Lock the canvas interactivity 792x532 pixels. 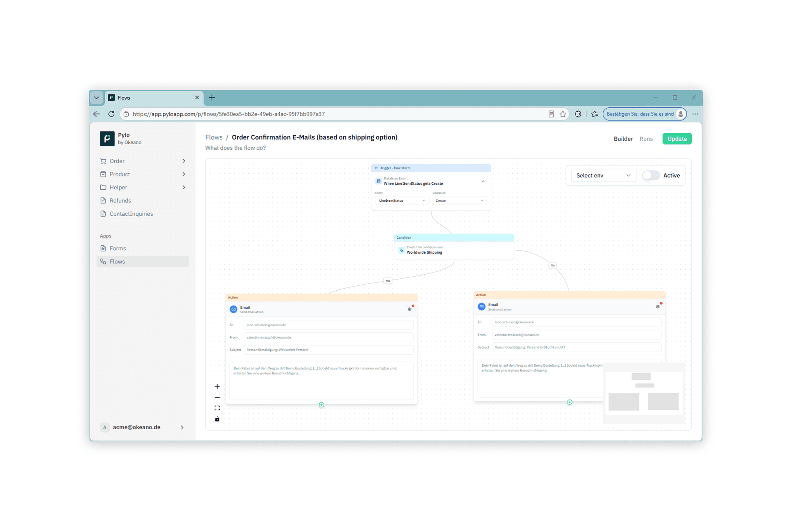(x=217, y=419)
